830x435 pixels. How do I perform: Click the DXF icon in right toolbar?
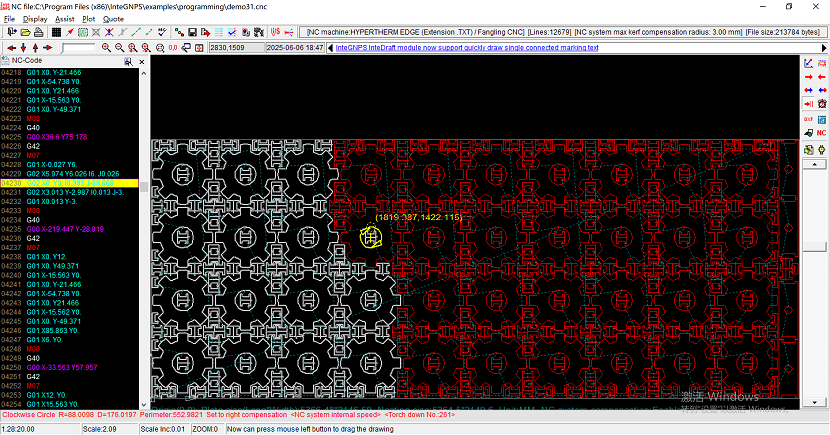808,118
